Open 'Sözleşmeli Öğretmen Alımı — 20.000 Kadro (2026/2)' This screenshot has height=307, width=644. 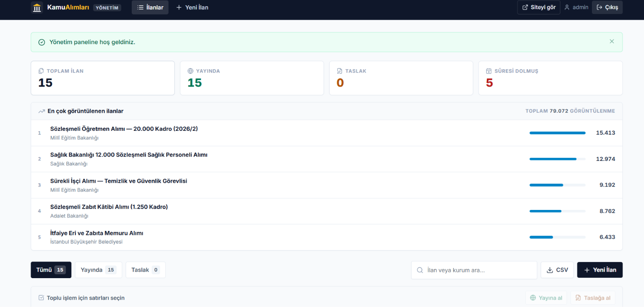(x=124, y=129)
